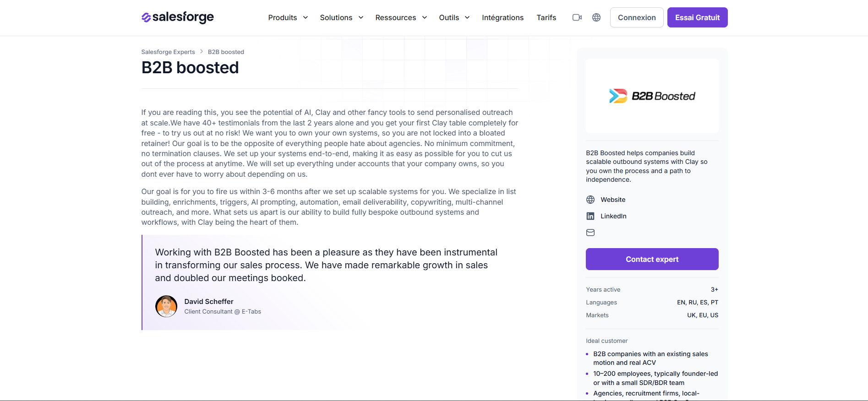Click the languages value EN, RU, ES, PT
This screenshot has width=868, height=401.
698,302
